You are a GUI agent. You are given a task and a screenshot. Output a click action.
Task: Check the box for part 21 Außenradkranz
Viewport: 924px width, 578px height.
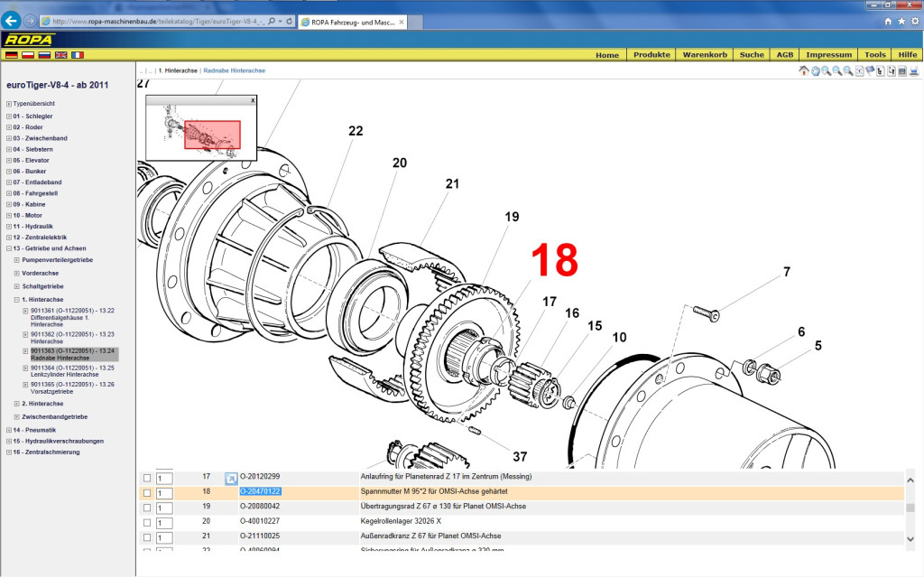coord(147,538)
